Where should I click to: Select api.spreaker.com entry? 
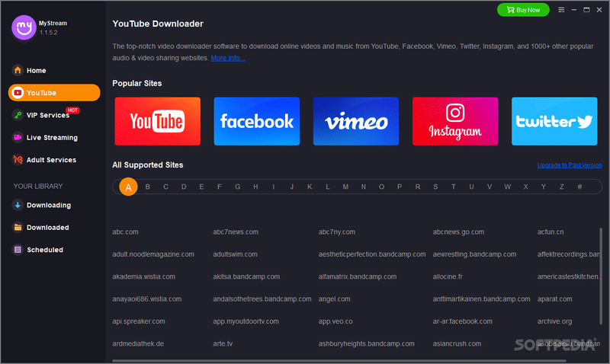(139, 321)
